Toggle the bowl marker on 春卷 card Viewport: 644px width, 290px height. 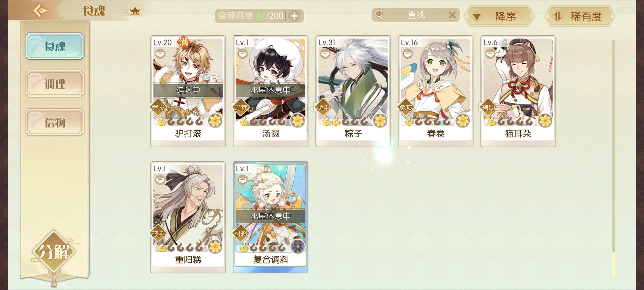coord(407,54)
